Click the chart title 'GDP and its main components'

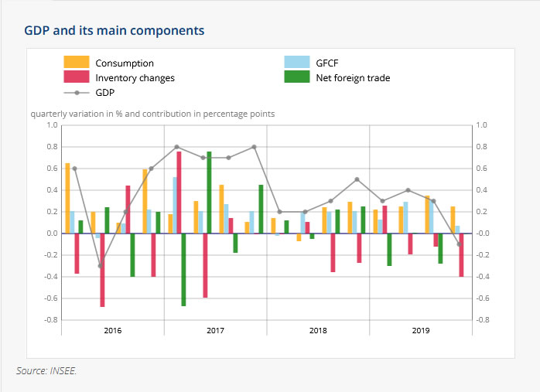[114, 31]
